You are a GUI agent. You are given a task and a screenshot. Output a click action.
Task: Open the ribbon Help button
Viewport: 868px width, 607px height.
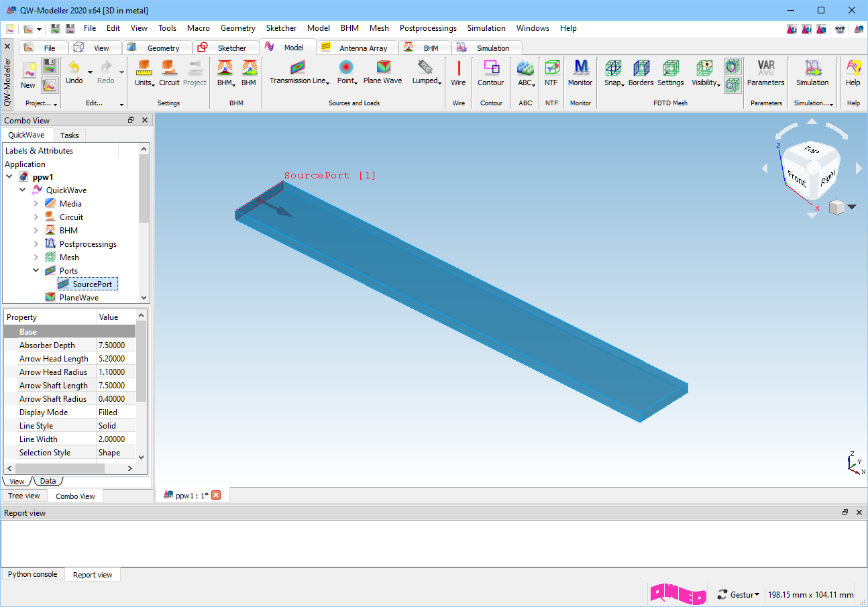(853, 74)
